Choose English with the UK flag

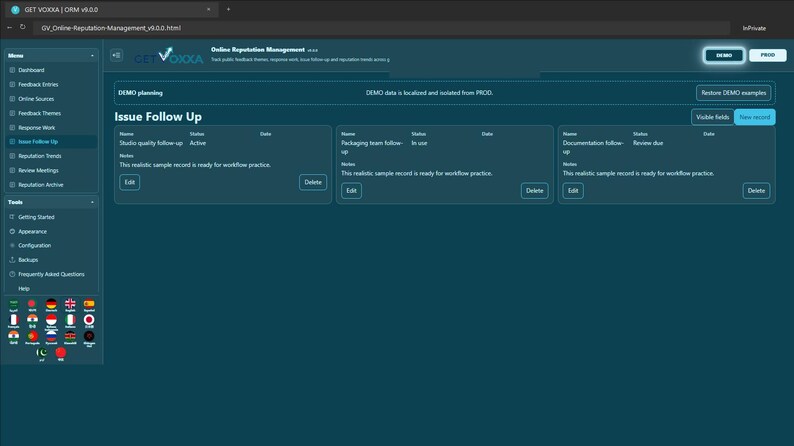click(x=70, y=305)
